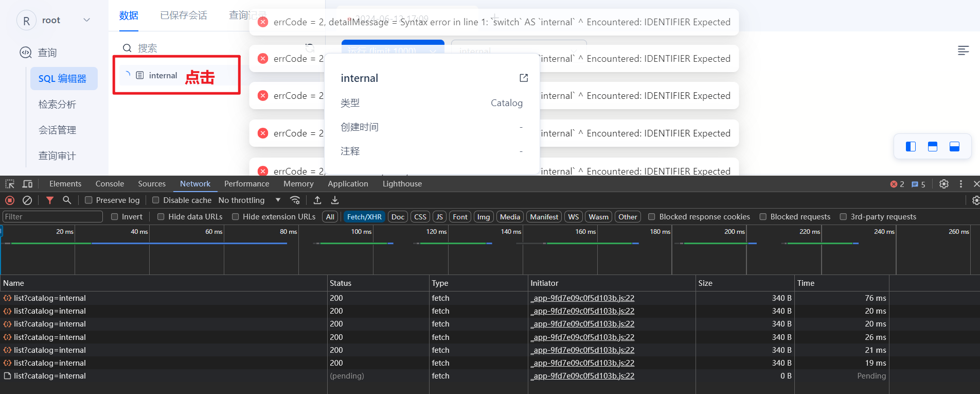Click the right-side menu lines icon
This screenshot has height=394, width=980.
(964, 50)
